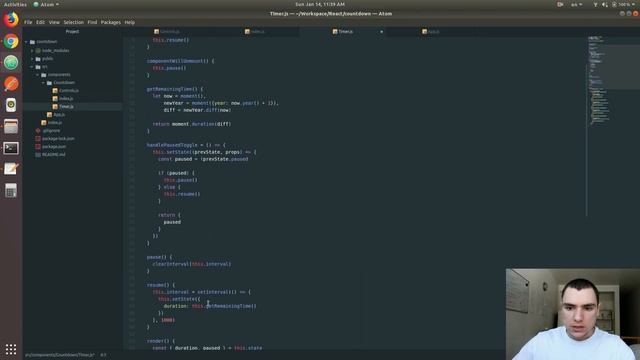Click the 'getRemainingTime() {' definition line

tap(175, 89)
